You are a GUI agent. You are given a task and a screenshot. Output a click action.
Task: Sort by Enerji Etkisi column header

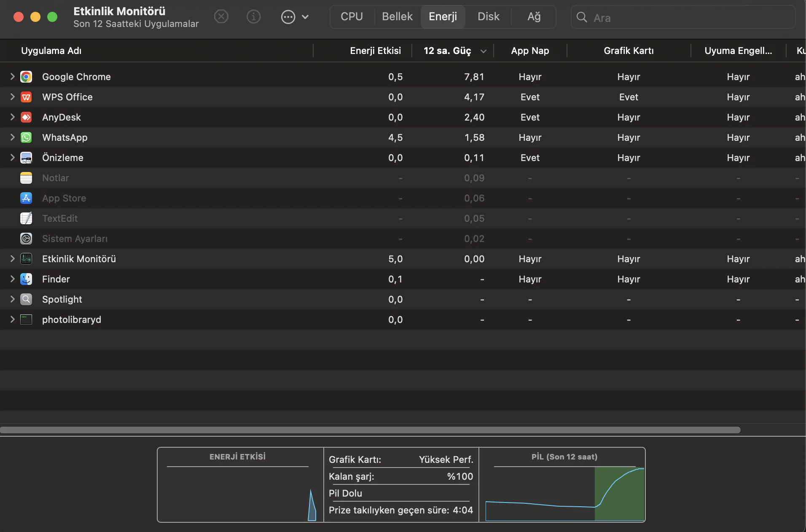coord(375,51)
